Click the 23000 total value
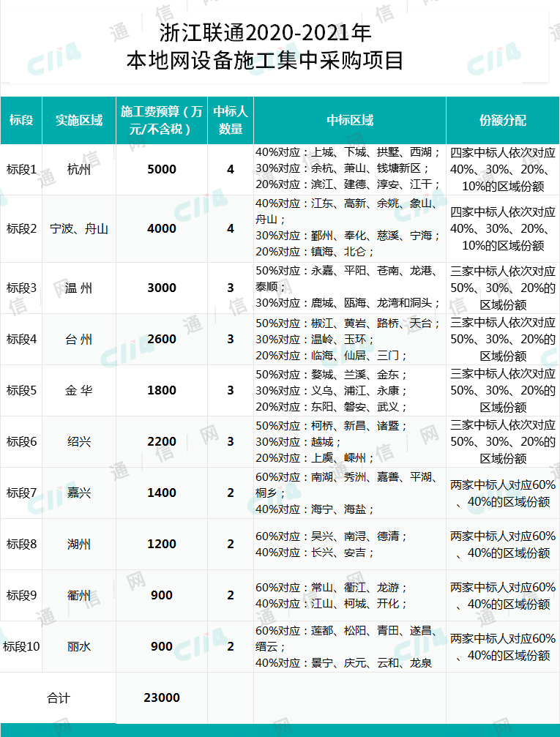 (x=162, y=697)
